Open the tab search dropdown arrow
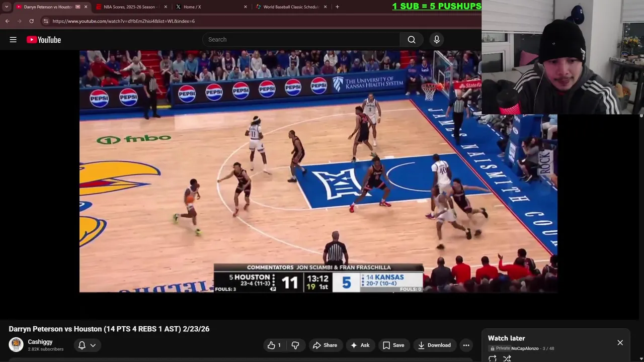Viewport: 644px width, 362px height. pos(7,7)
